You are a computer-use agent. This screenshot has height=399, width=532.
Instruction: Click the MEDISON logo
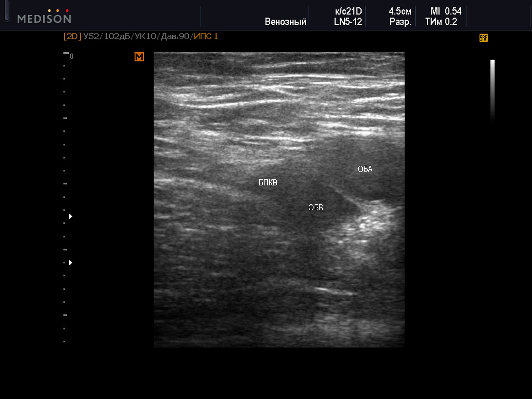coord(44,19)
